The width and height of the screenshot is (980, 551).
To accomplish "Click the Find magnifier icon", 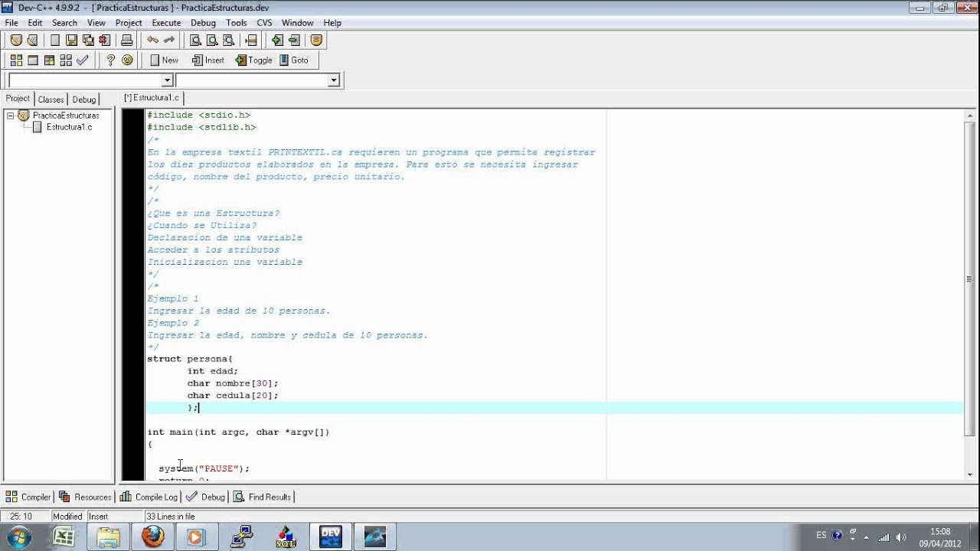I will tap(195, 41).
